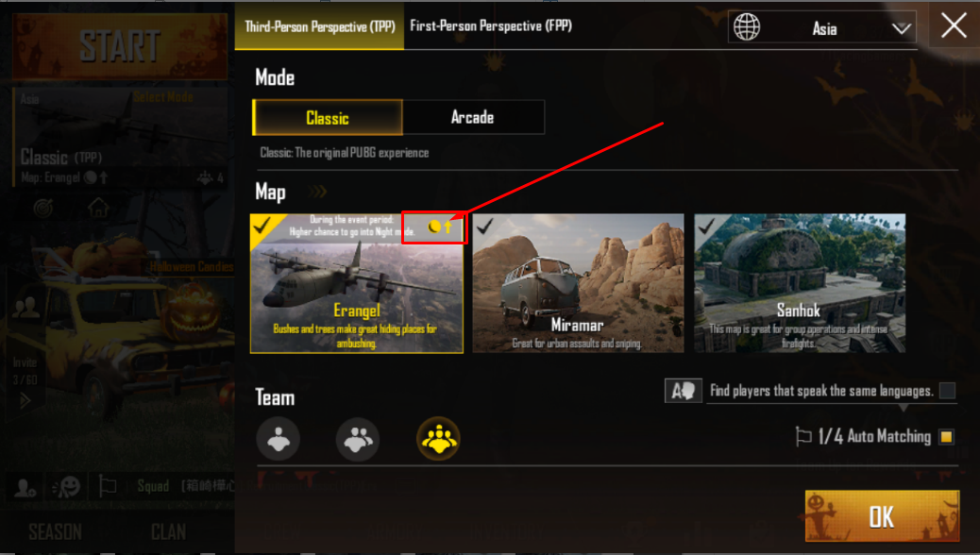Click the flag icon beside Auto Matching
980x555 pixels.
coord(803,436)
